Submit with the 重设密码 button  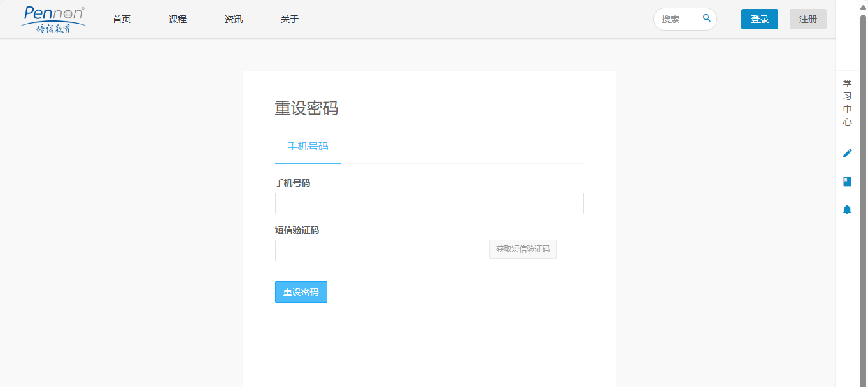click(301, 292)
